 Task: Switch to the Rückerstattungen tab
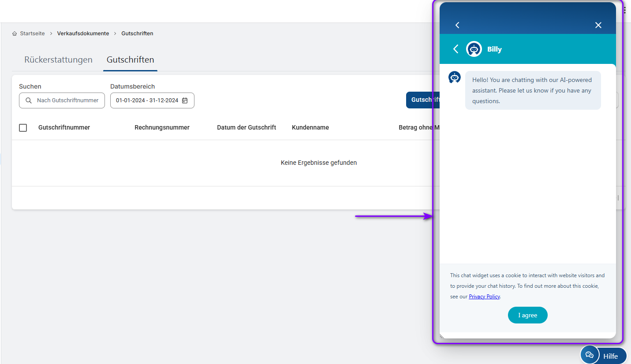click(58, 60)
